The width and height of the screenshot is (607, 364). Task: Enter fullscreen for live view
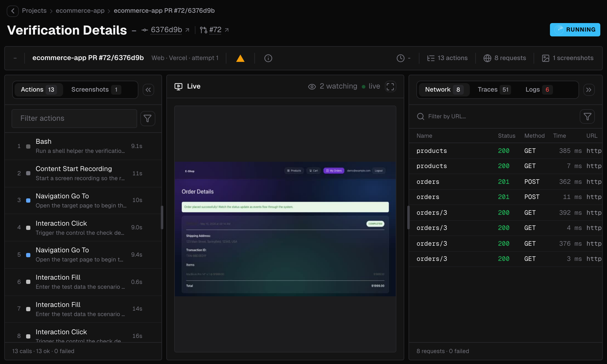390,86
